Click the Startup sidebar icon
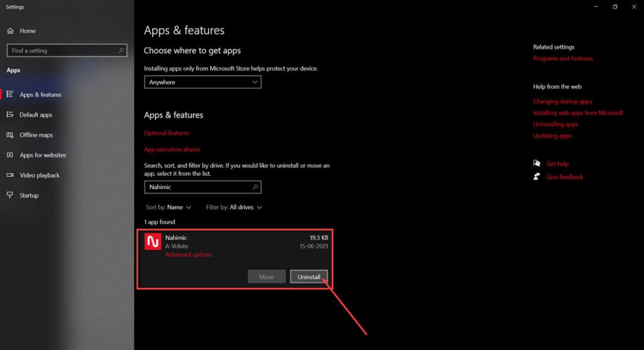 click(x=10, y=195)
